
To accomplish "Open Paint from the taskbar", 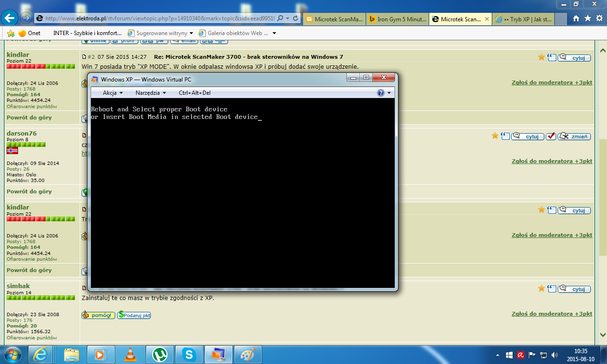I will tap(248, 355).
